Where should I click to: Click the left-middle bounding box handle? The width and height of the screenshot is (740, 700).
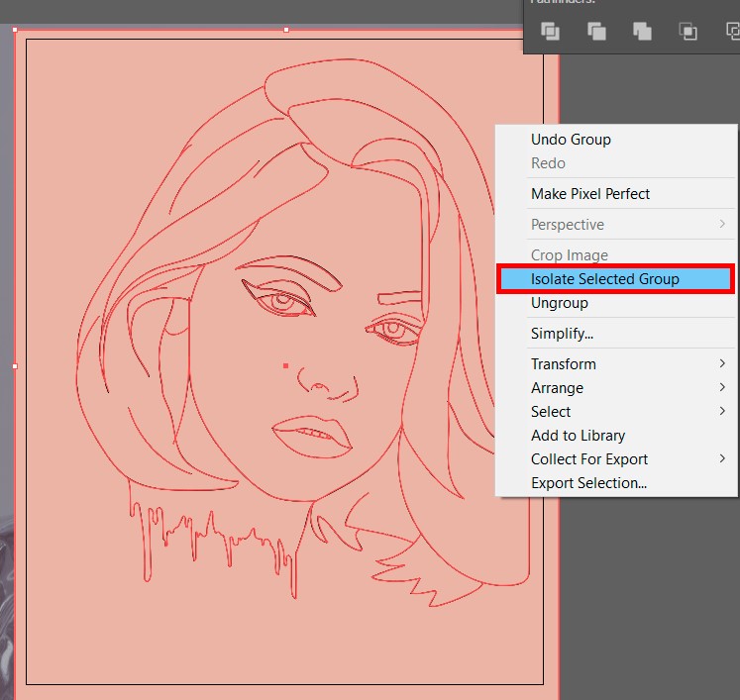pyautogui.click(x=15, y=366)
